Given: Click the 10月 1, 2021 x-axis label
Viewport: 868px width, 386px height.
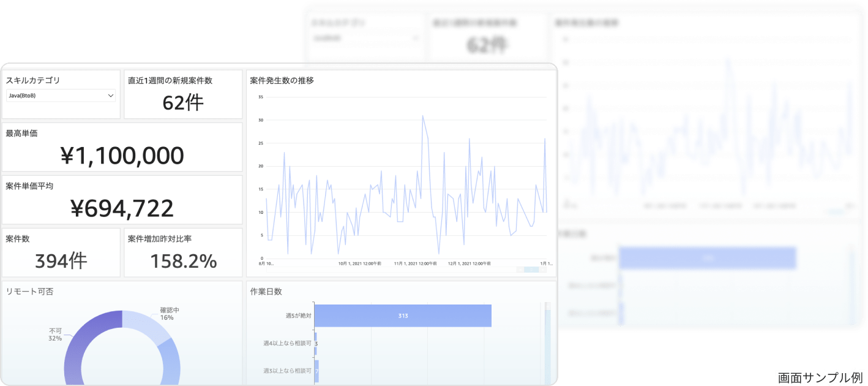Looking at the screenshot, I should tap(360, 263).
